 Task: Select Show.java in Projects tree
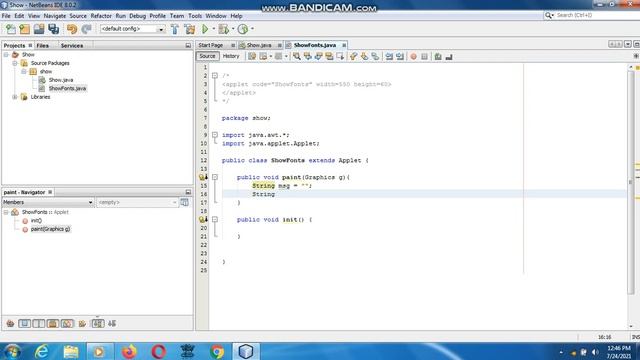coord(61,80)
